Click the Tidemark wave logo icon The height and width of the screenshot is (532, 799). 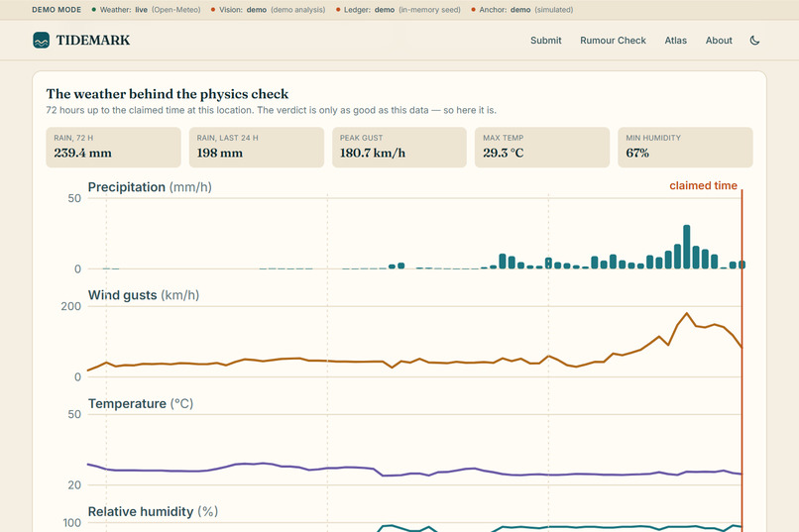pyautogui.click(x=42, y=41)
